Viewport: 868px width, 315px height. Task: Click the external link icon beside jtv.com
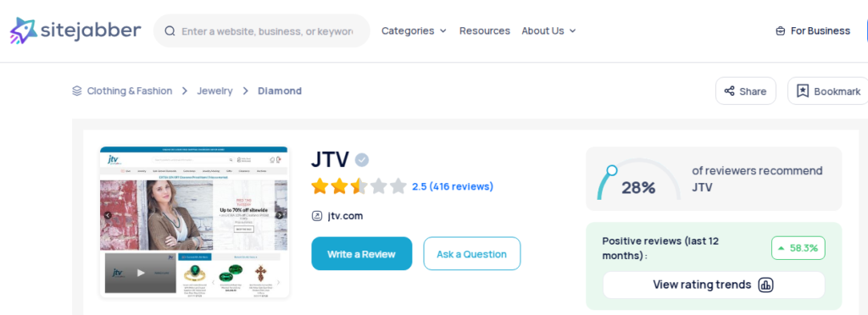click(317, 216)
